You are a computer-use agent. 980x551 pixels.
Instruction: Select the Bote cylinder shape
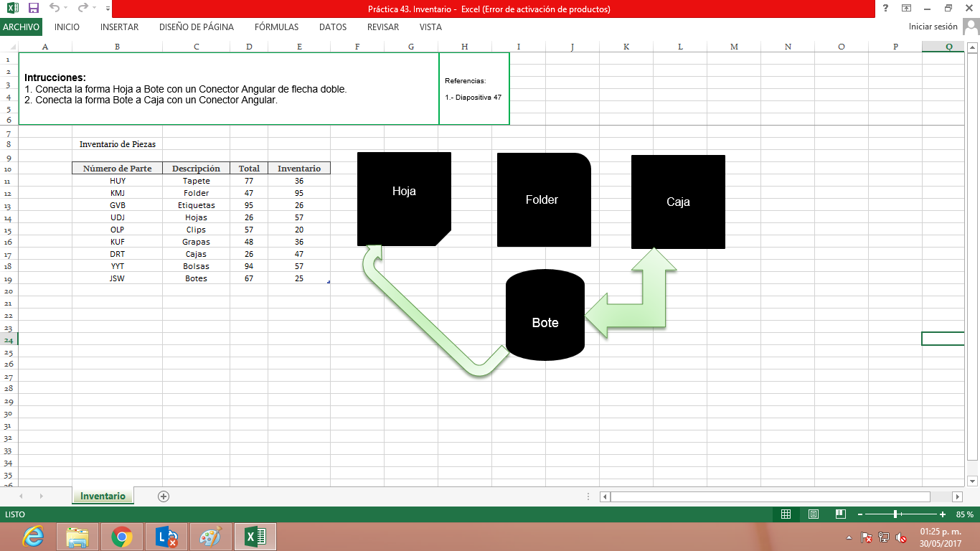(545, 315)
